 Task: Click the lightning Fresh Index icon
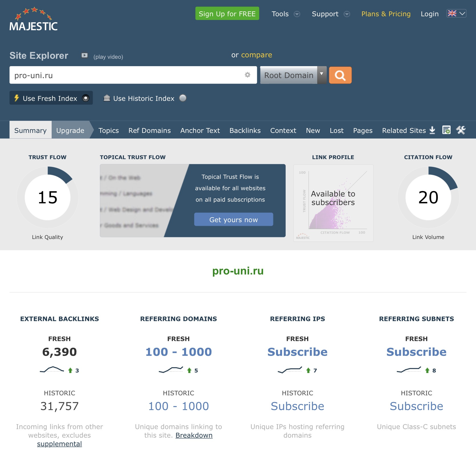point(17,98)
